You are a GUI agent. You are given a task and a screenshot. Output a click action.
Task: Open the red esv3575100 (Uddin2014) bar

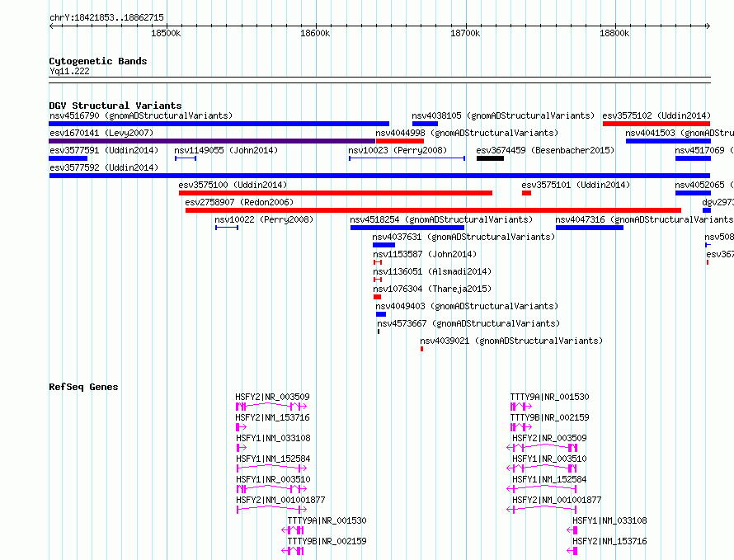coord(336,193)
